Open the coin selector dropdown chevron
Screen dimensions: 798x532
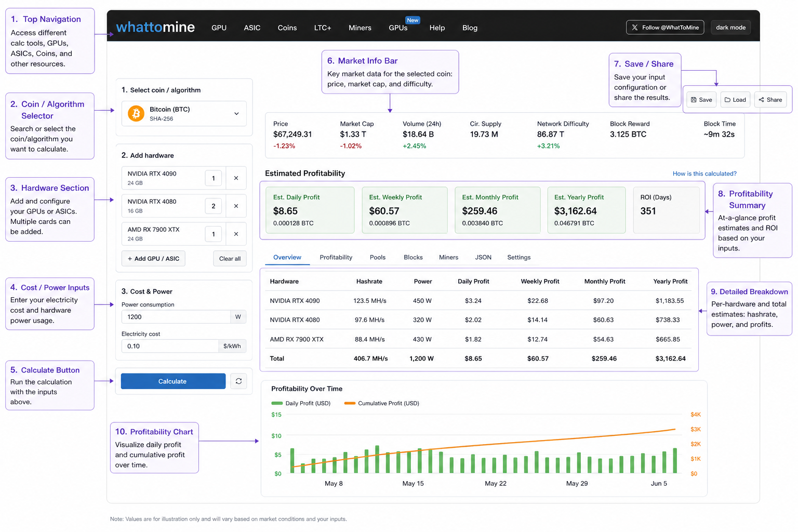pos(236,114)
